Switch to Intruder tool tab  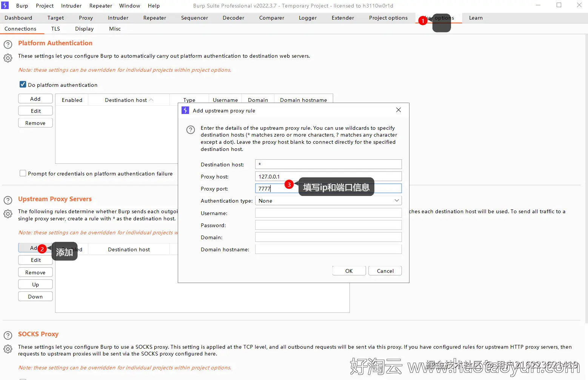(x=118, y=18)
